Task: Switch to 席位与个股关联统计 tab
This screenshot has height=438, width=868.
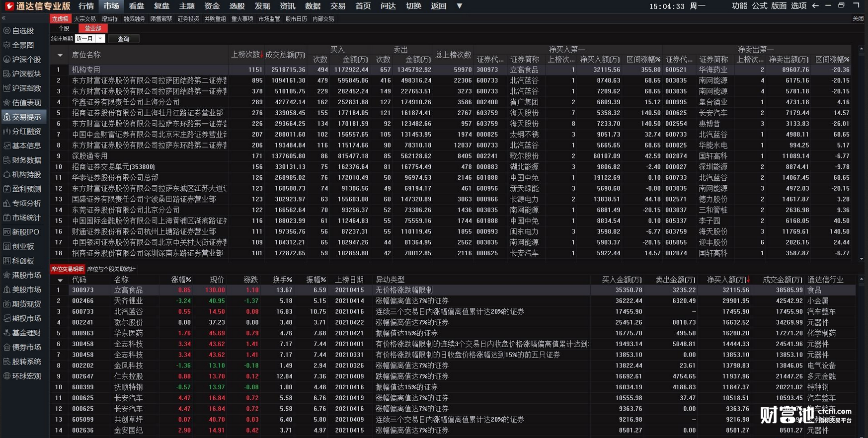Action: point(111,269)
